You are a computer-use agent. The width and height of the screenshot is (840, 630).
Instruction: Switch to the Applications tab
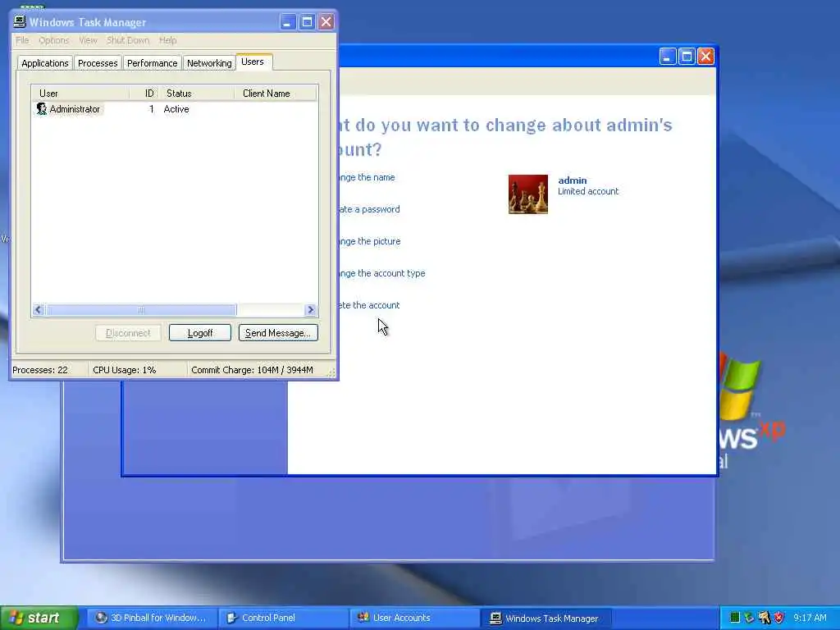tap(45, 63)
